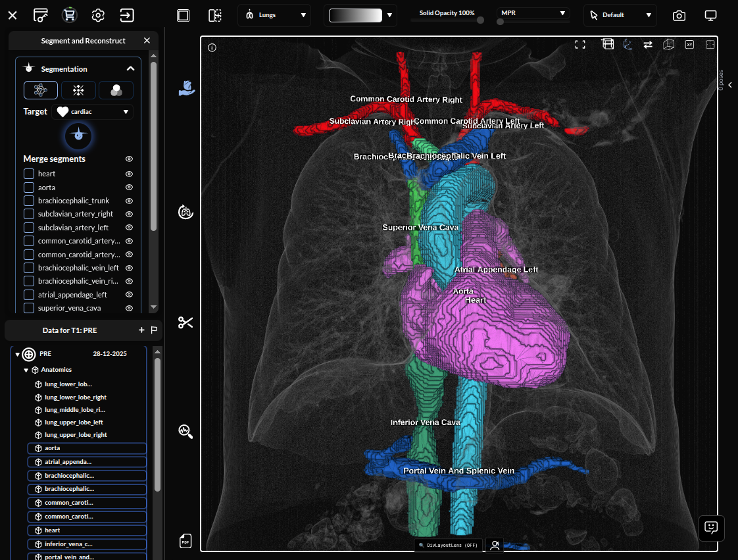Click the scissors cut tool icon
Screen dimensions: 738x560
[185, 322]
